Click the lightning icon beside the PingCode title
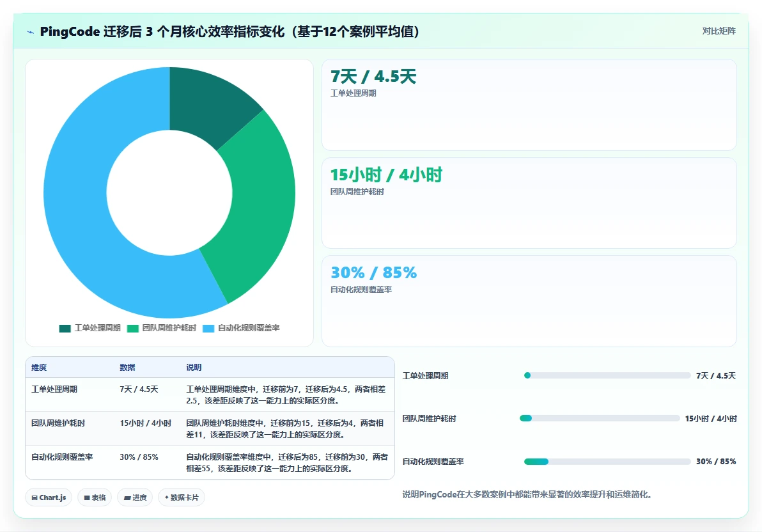 pos(31,32)
